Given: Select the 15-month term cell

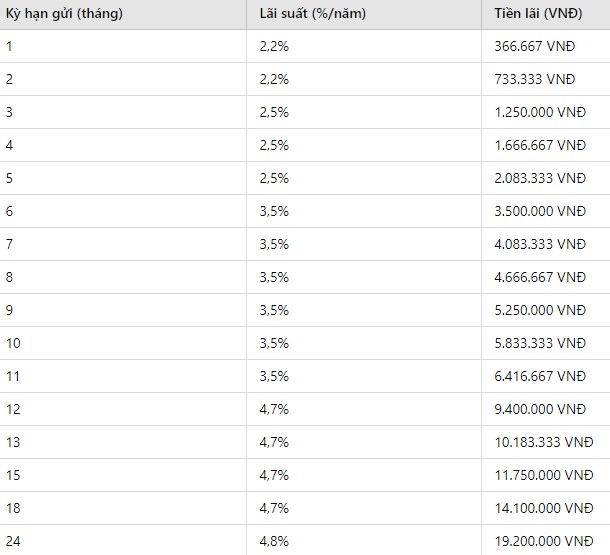Looking at the screenshot, I should [x=13, y=475].
